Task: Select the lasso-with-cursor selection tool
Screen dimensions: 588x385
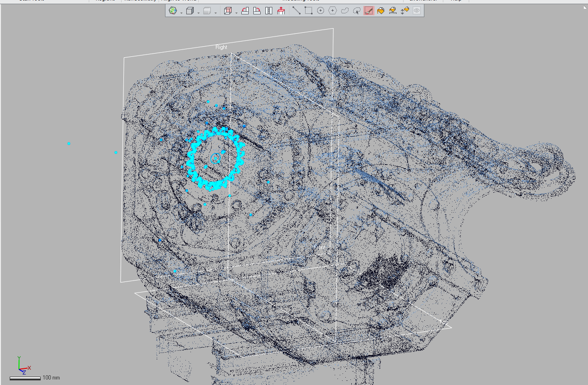Action: point(356,11)
